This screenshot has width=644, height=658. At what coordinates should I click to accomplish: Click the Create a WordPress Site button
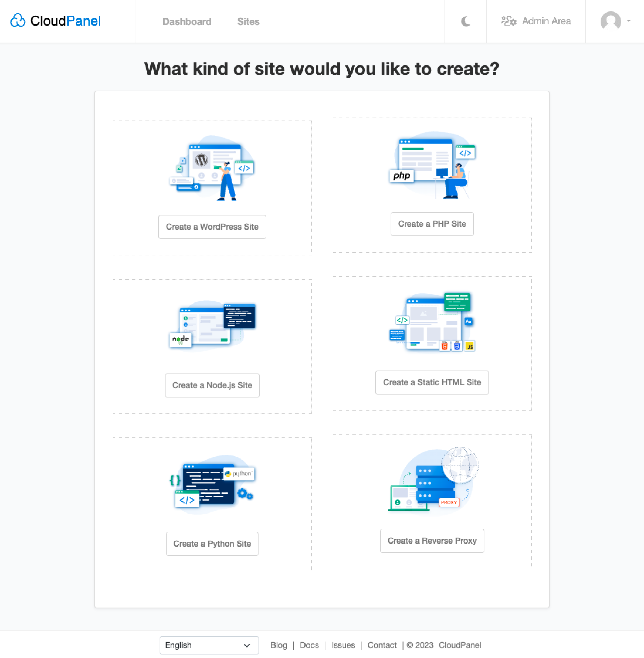click(x=212, y=227)
